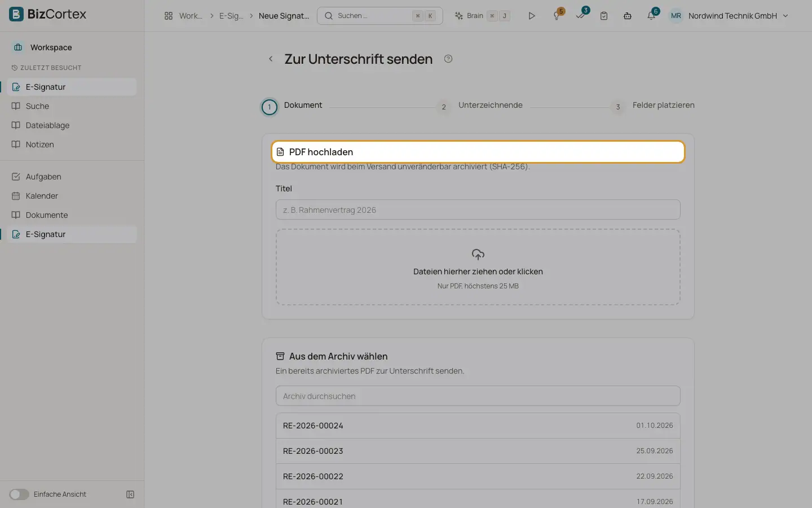This screenshot has height=508, width=812.
Task: Open the double-check icon with badge 3
Action: 581,16
